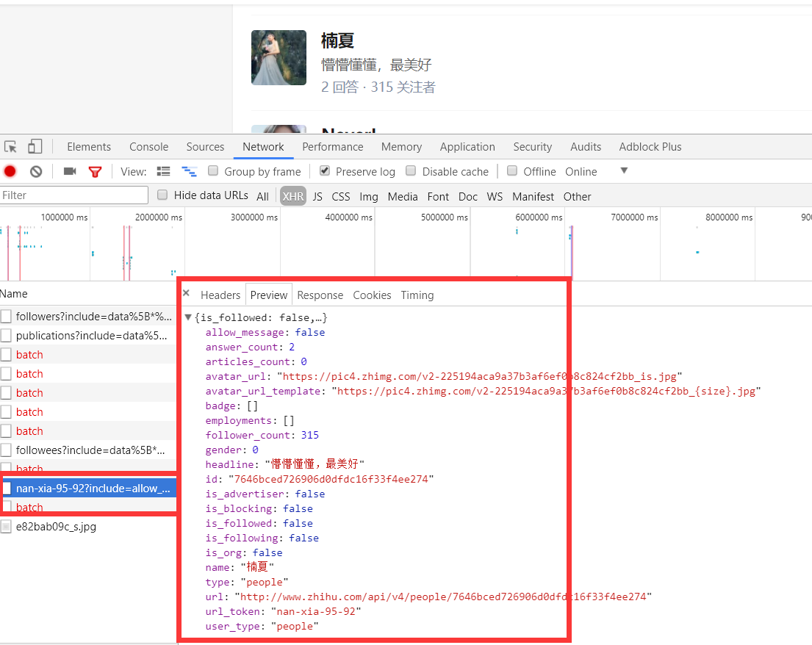Stop recording with the red record button
Image resolution: width=812 pixels, height=645 pixels.
[10, 171]
